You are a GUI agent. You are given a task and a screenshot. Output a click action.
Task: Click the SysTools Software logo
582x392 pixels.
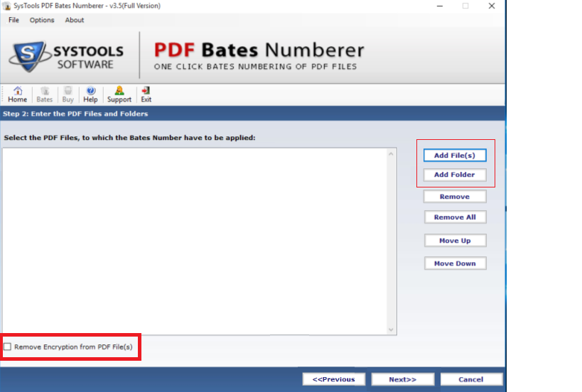(66, 55)
